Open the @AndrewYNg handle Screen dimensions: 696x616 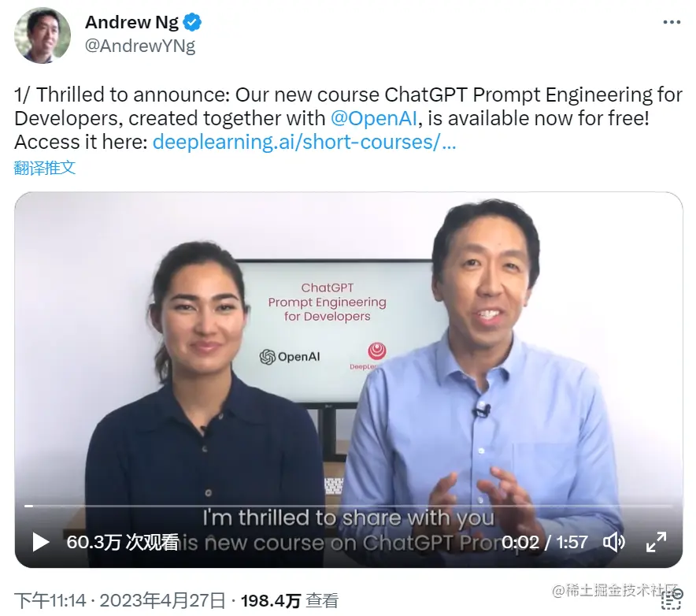[x=140, y=46]
